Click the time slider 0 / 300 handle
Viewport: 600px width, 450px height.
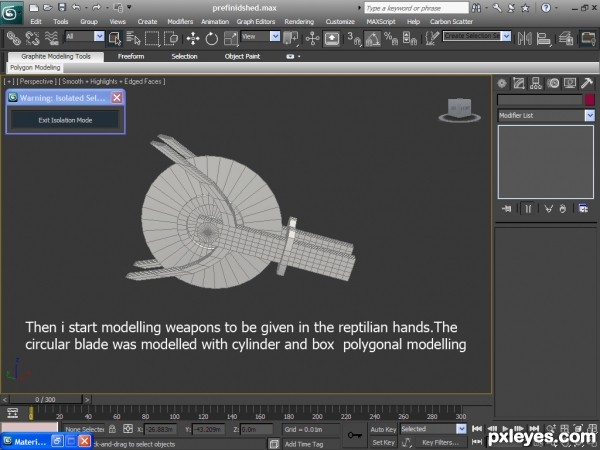pyautogui.click(x=46, y=399)
